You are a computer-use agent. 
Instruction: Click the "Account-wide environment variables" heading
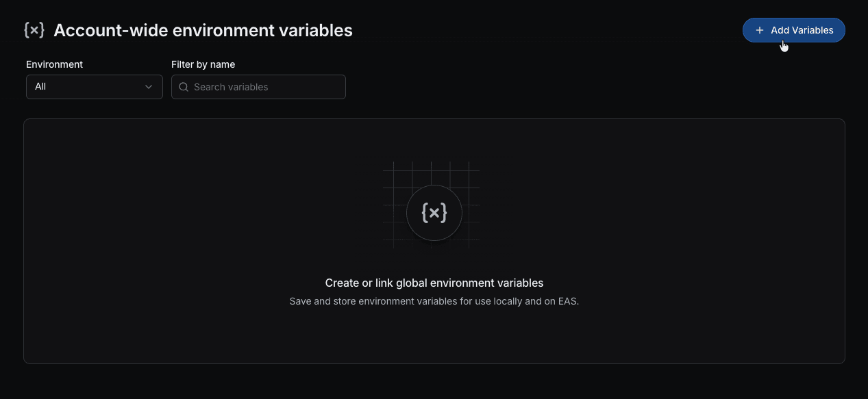[x=203, y=30]
